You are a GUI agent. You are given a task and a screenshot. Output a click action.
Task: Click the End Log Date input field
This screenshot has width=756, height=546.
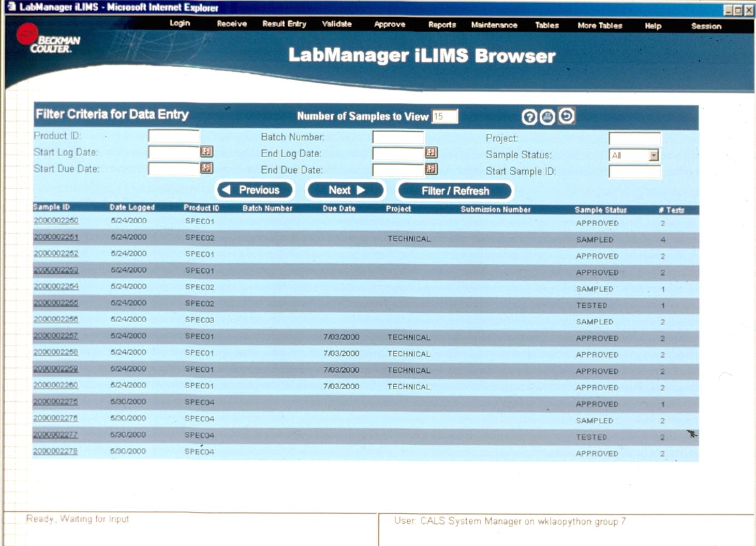pos(398,153)
